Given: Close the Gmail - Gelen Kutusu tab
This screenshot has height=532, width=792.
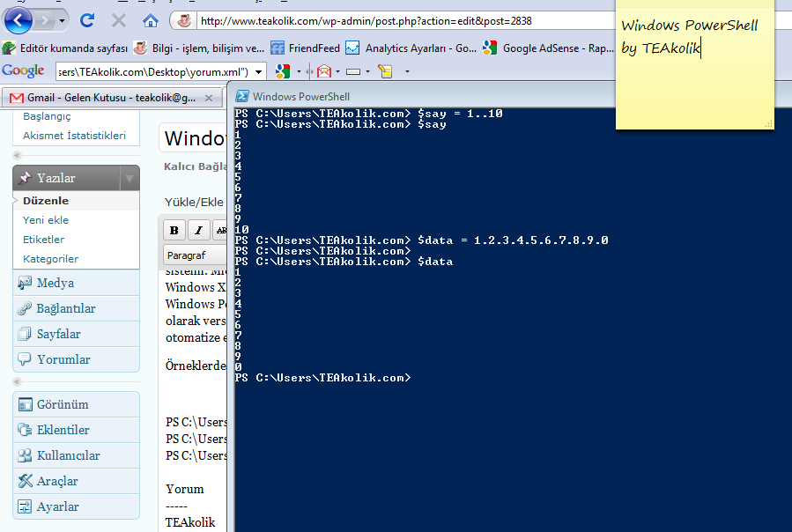Looking at the screenshot, I should click(x=209, y=98).
